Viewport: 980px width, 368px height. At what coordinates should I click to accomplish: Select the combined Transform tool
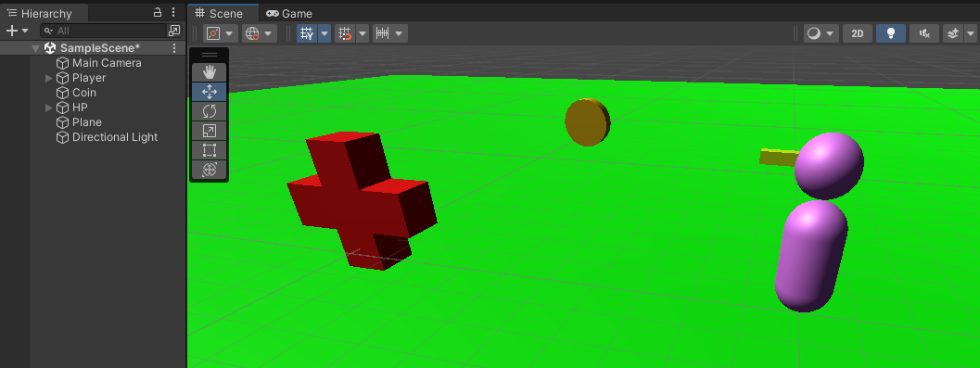(210, 170)
